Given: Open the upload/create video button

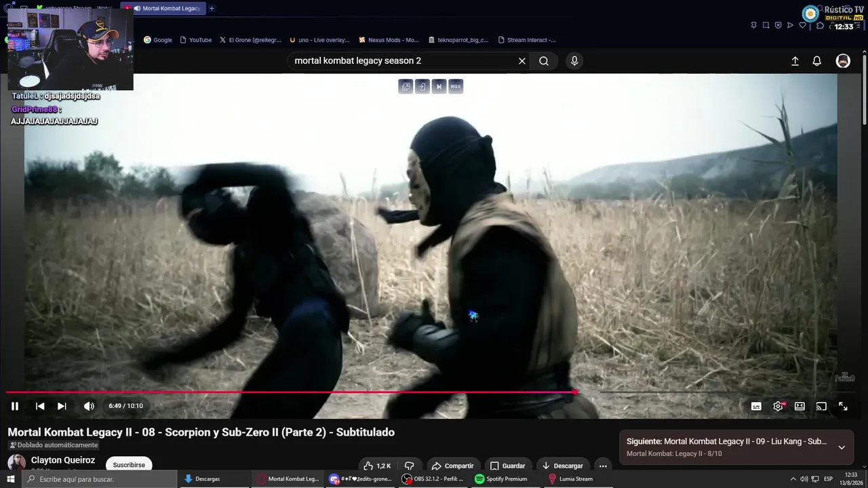Looking at the screenshot, I should coord(795,61).
